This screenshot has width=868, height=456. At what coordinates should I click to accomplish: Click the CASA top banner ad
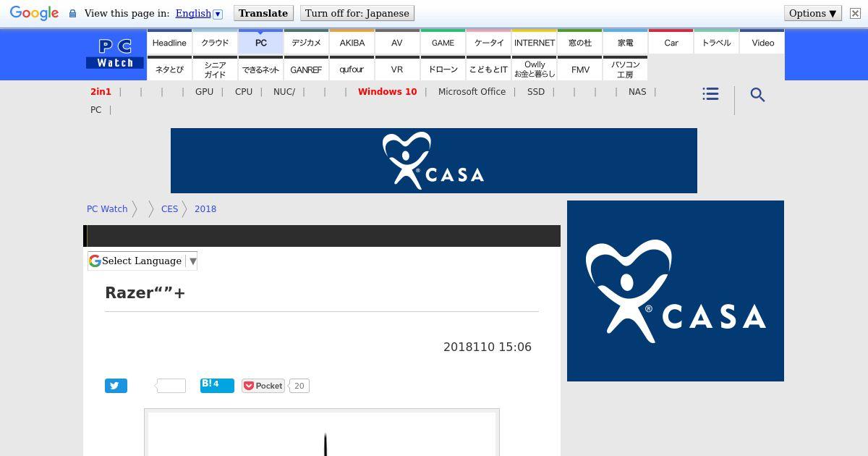[434, 161]
